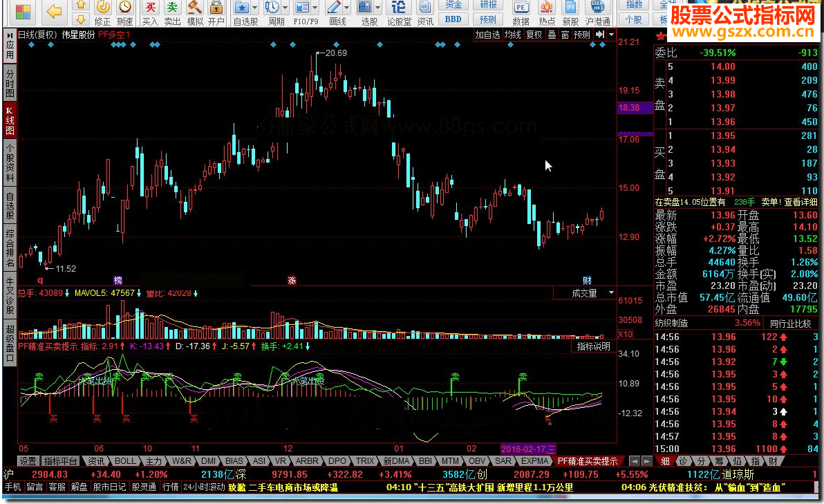Toggle 复权 price adjustment on chart
The image size is (824, 504).
(534, 35)
